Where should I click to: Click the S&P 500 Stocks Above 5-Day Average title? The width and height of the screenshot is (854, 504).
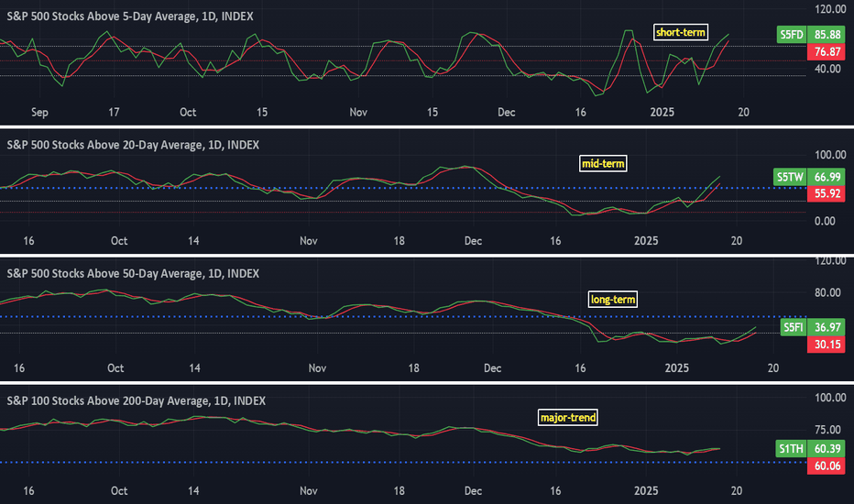[x=129, y=16]
